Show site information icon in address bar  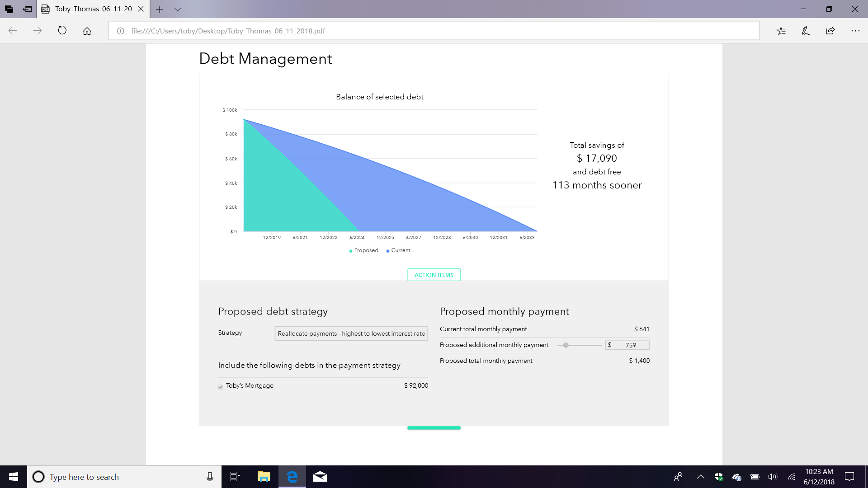[121, 31]
